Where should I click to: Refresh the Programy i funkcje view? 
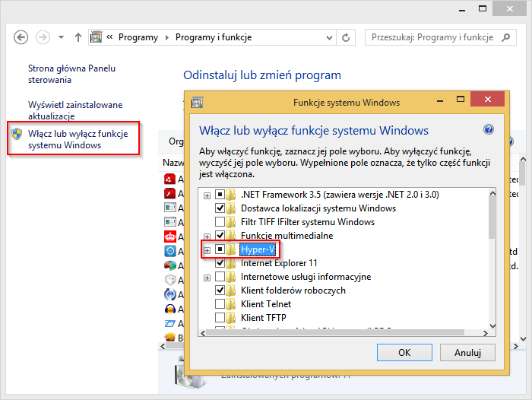[346, 37]
